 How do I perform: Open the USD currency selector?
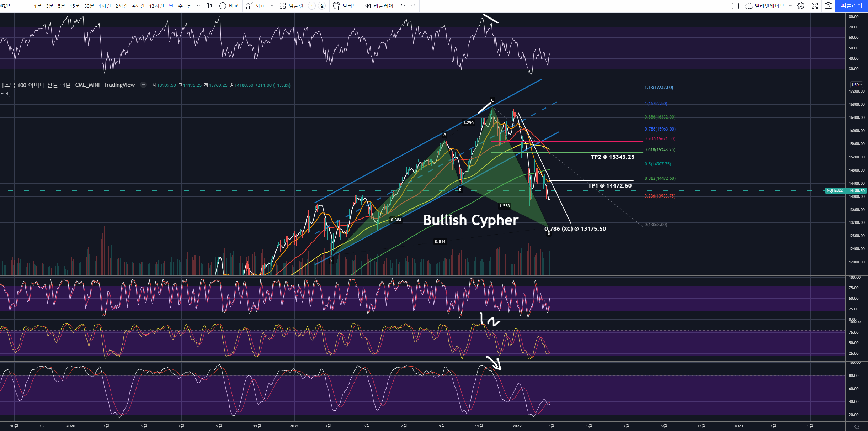[x=856, y=85]
